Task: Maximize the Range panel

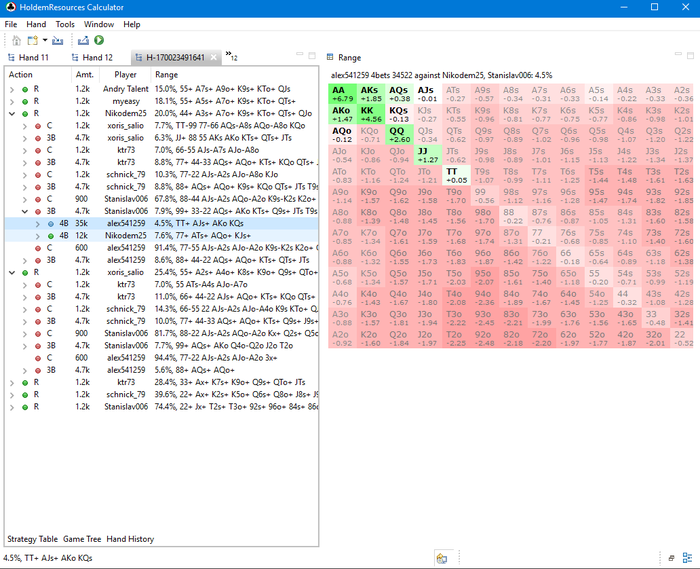Action: (691, 55)
